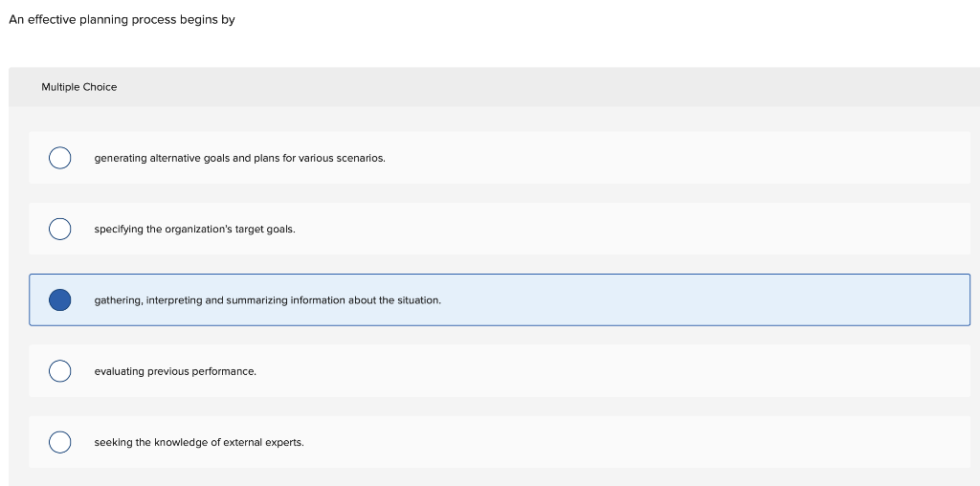The image size is (980, 486).
Task: Click the selected gathering, interpreting information radio
Action: [x=60, y=299]
